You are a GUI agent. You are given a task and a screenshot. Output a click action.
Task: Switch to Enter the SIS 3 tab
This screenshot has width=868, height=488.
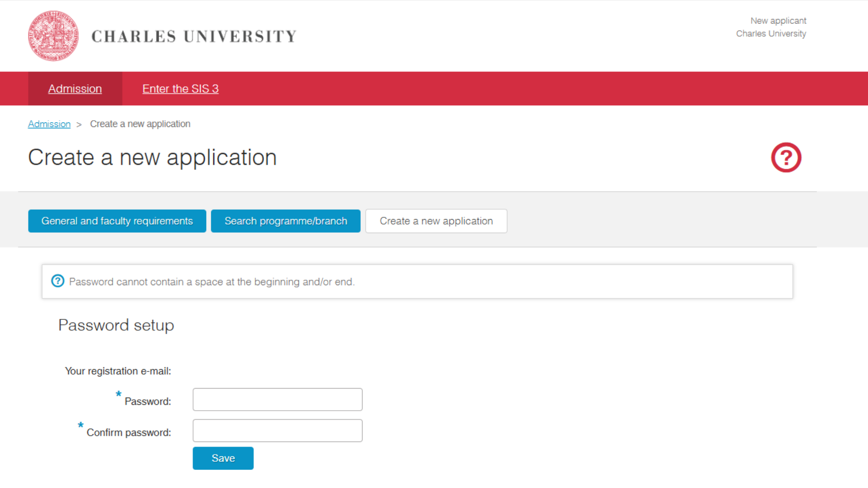(180, 89)
